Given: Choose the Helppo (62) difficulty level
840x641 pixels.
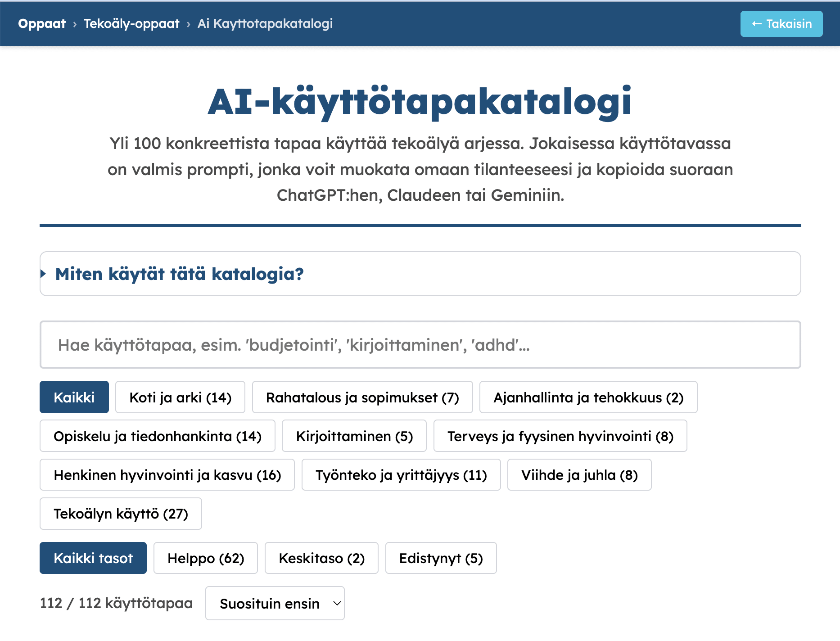Looking at the screenshot, I should point(205,558).
